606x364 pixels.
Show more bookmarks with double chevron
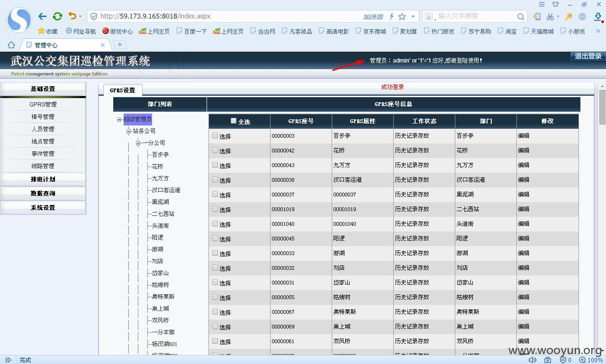point(598,31)
